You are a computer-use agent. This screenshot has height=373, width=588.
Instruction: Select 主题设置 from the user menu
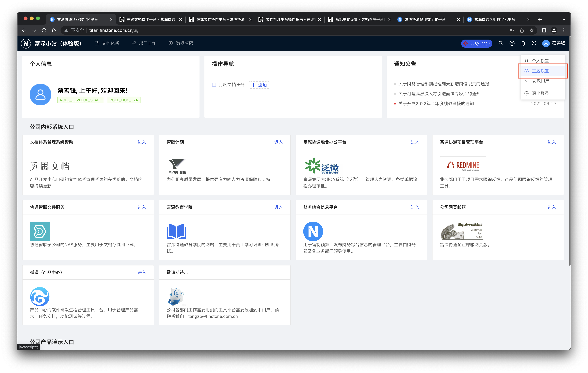click(540, 71)
